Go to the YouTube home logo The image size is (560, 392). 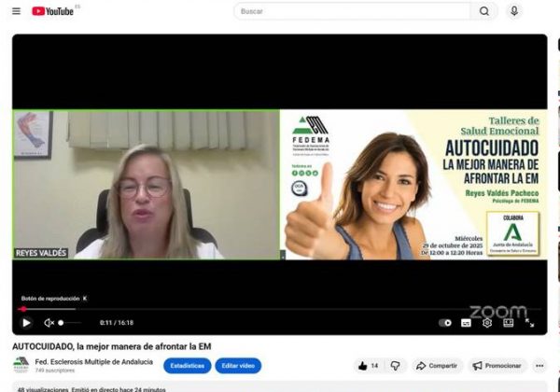tap(52, 11)
